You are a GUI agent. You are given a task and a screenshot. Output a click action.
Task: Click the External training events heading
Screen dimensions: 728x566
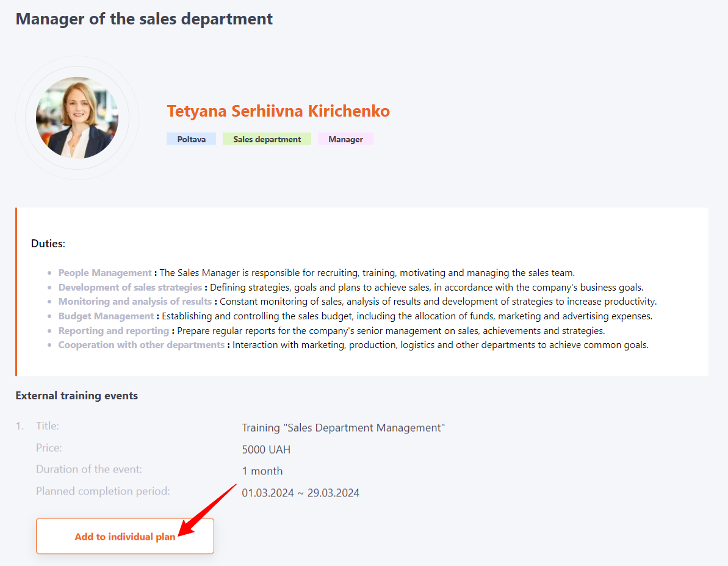click(x=76, y=396)
